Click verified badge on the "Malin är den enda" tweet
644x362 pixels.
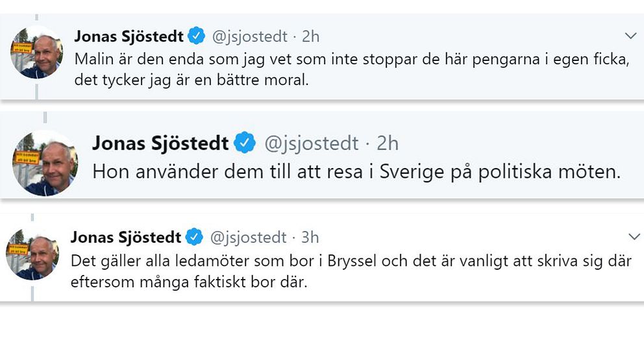point(197,36)
